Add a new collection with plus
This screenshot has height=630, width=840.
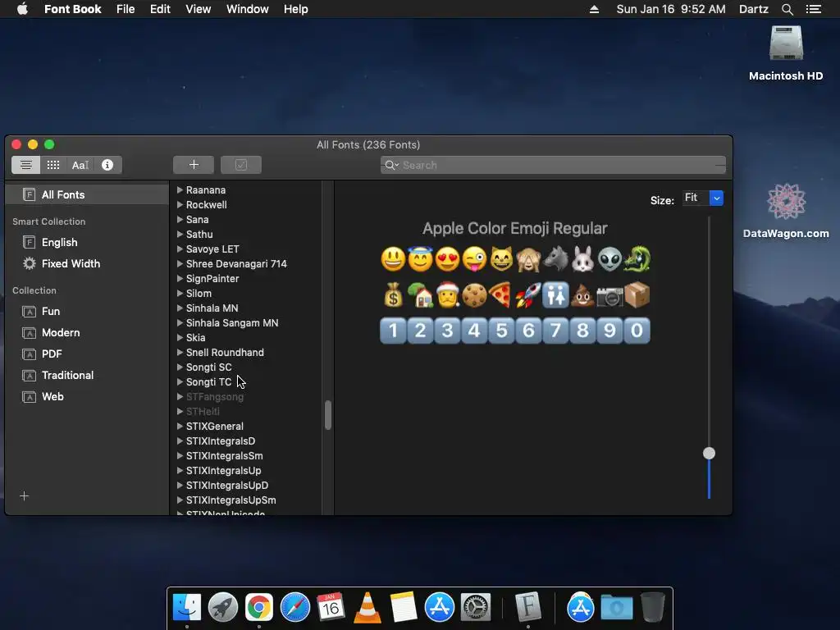[x=24, y=496]
